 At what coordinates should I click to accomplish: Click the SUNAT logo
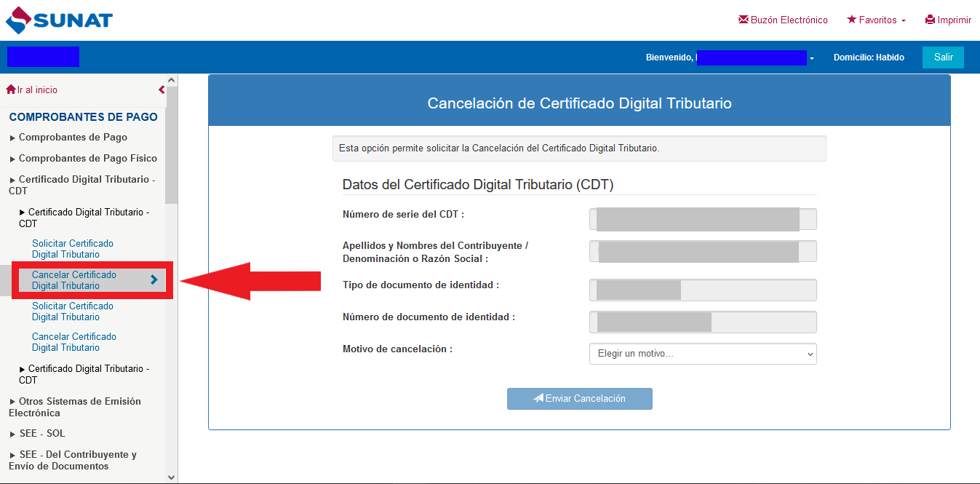(59, 20)
